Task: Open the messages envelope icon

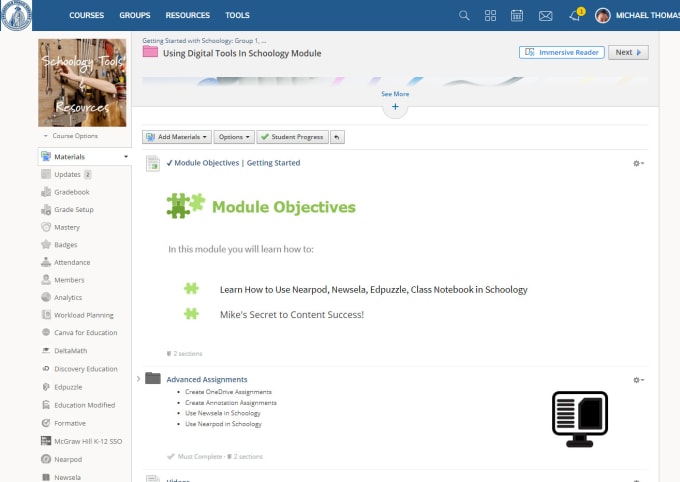Action: point(546,16)
